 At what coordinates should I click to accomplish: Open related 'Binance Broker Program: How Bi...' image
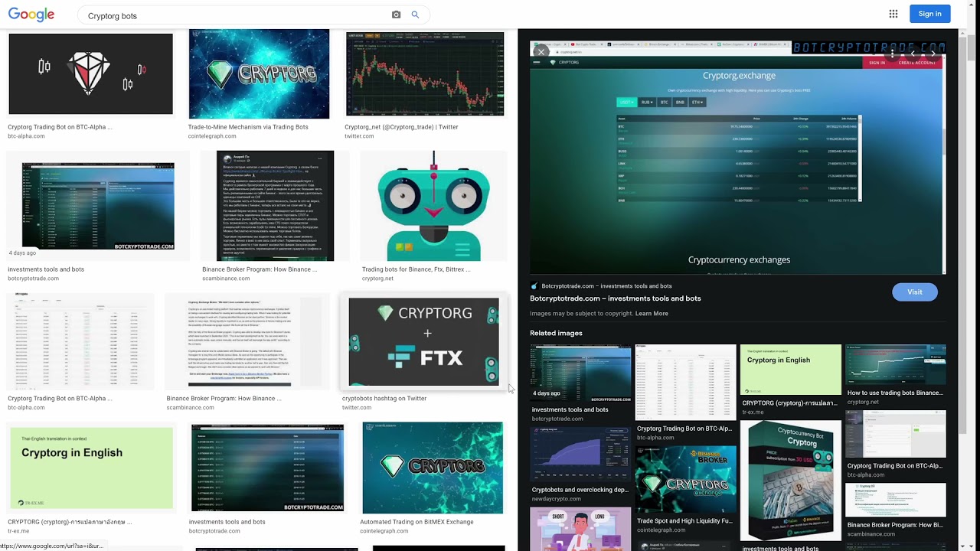click(895, 500)
